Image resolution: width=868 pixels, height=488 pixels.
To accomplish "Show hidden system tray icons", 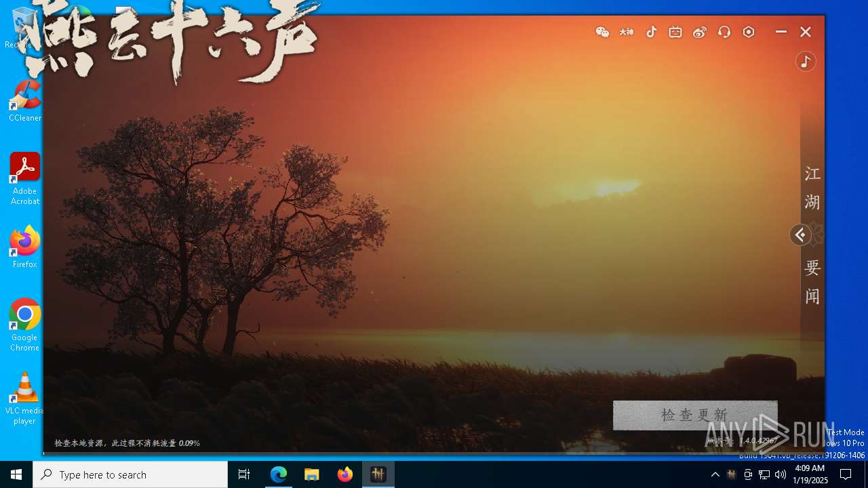I will tap(715, 474).
